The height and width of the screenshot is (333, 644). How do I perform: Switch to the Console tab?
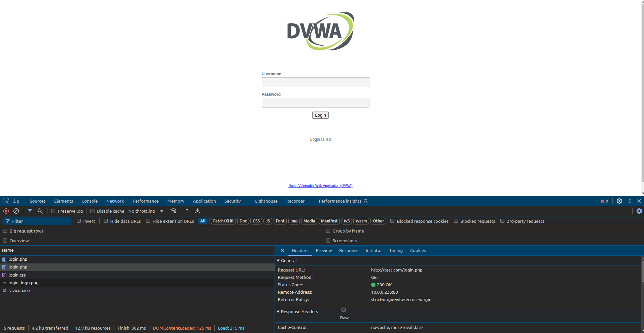(x=90, y=201)
